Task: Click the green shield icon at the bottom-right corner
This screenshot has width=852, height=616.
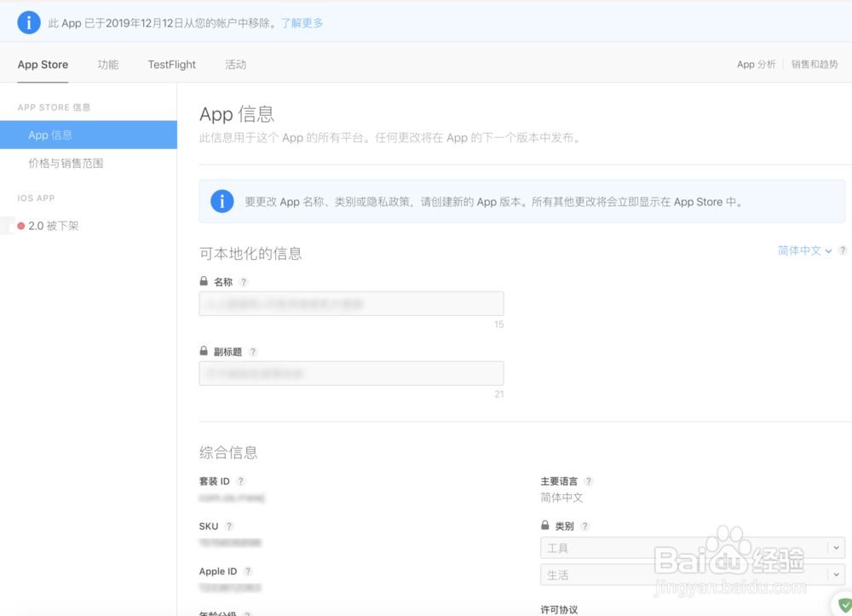Action: tap(844, 605)
